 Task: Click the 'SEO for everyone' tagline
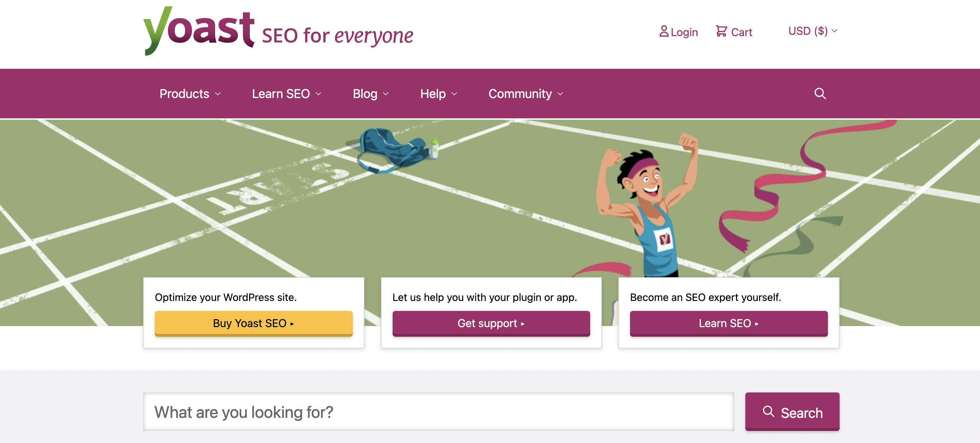pos(338,36)
